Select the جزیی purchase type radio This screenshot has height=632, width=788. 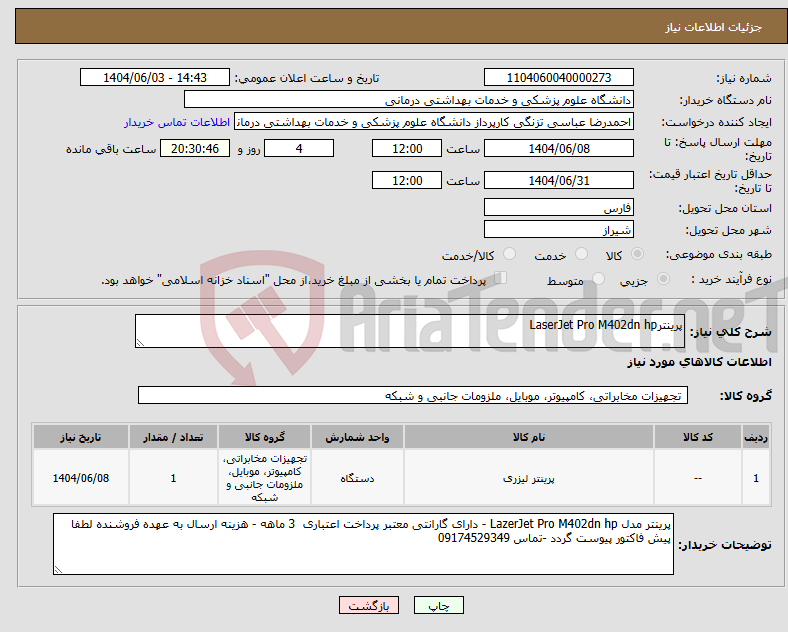pyautogui.click(x=663, y=279)
